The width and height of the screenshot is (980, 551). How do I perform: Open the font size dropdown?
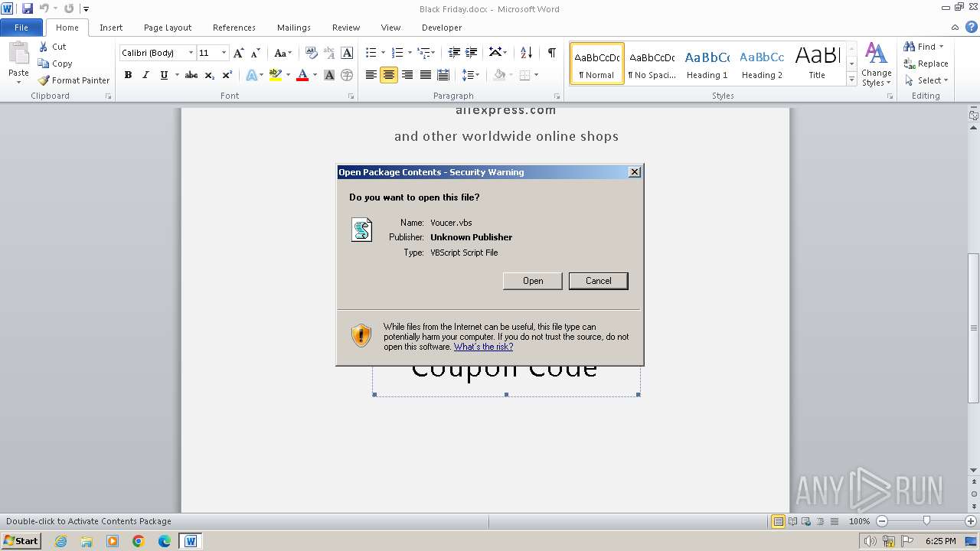tap(224, 53)
